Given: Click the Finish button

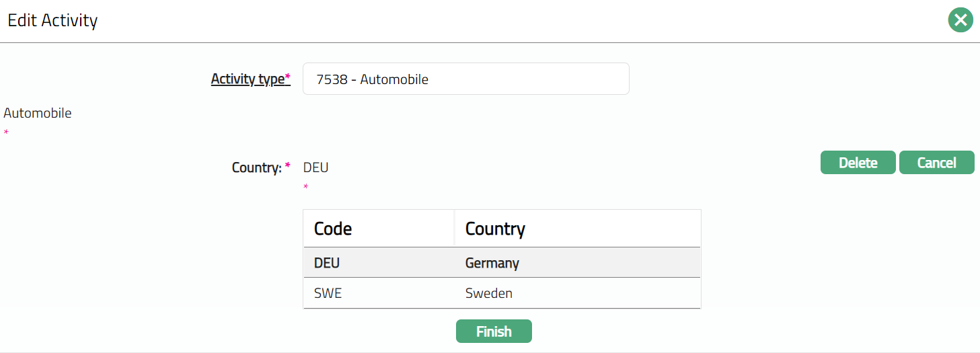Looking at the screenshot, I should 494,331.
